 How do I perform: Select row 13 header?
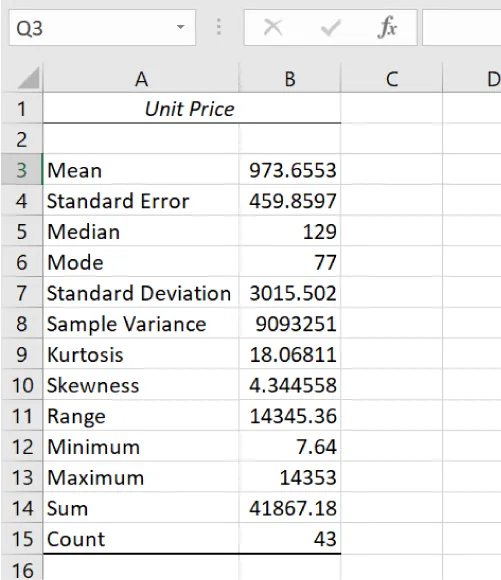pyautogui.click(x=22, y=476)
